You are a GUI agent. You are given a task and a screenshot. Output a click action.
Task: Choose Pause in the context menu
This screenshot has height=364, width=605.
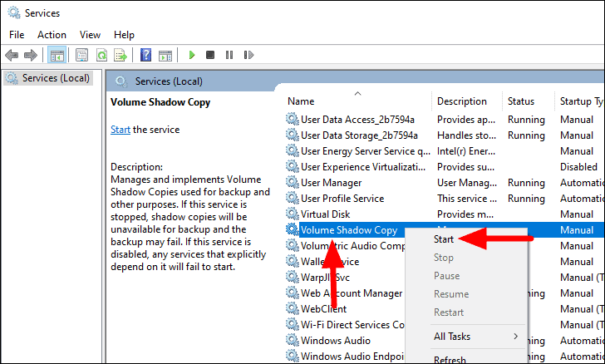(x=446, y=276)
